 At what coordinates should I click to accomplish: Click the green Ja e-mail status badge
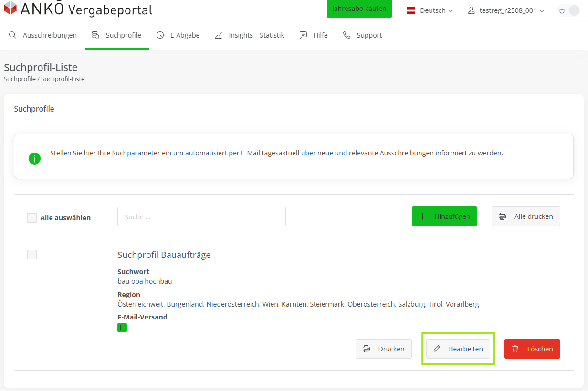122,328
